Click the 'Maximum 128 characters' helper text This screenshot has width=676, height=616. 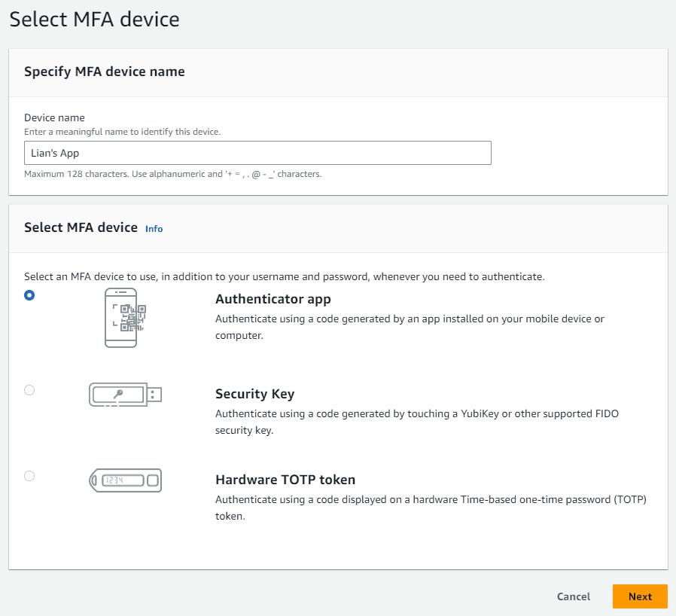click(x=172, y=174)
